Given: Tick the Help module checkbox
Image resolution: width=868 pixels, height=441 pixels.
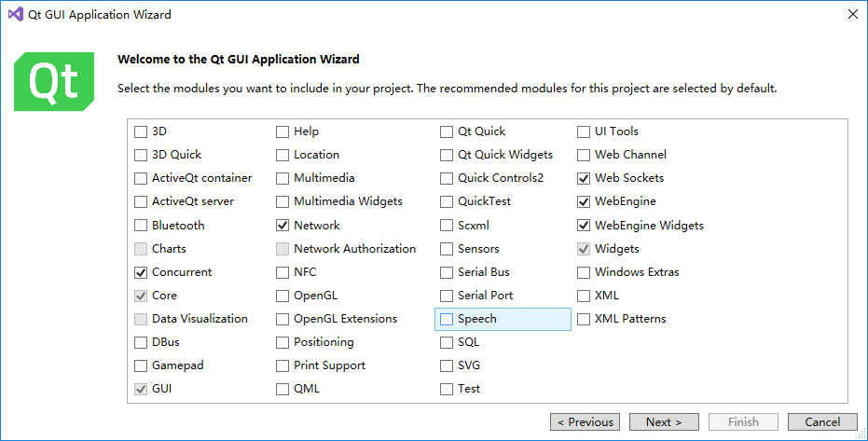Looking at the screenshot, I should pyautogui.click(x=282, y=131).
